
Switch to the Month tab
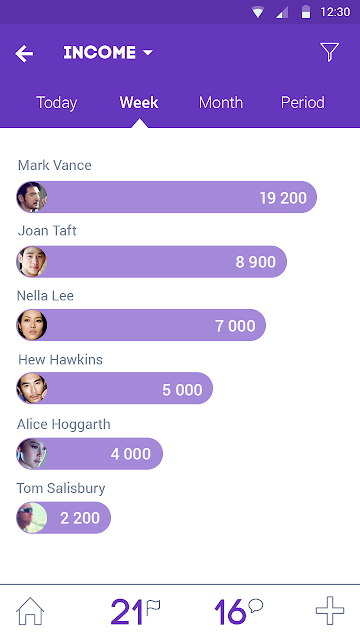point(221,102)
